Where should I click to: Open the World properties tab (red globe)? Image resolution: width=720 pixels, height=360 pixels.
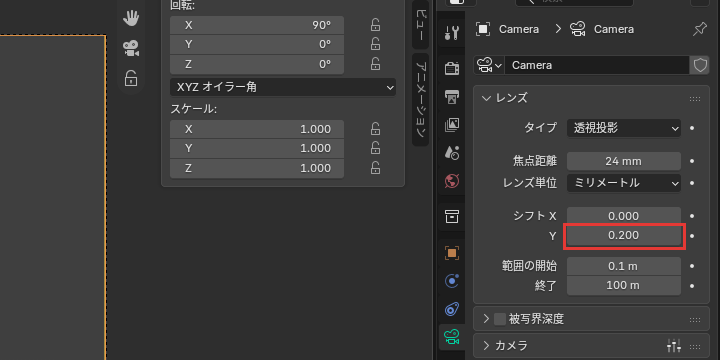[452, 181]
